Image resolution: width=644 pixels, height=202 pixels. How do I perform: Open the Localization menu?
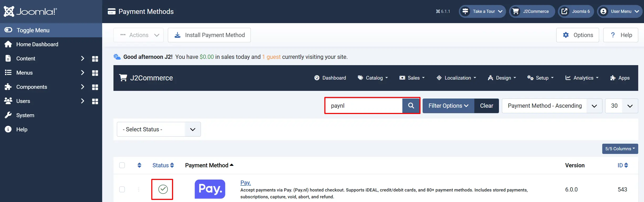click(x=456, y=78)
